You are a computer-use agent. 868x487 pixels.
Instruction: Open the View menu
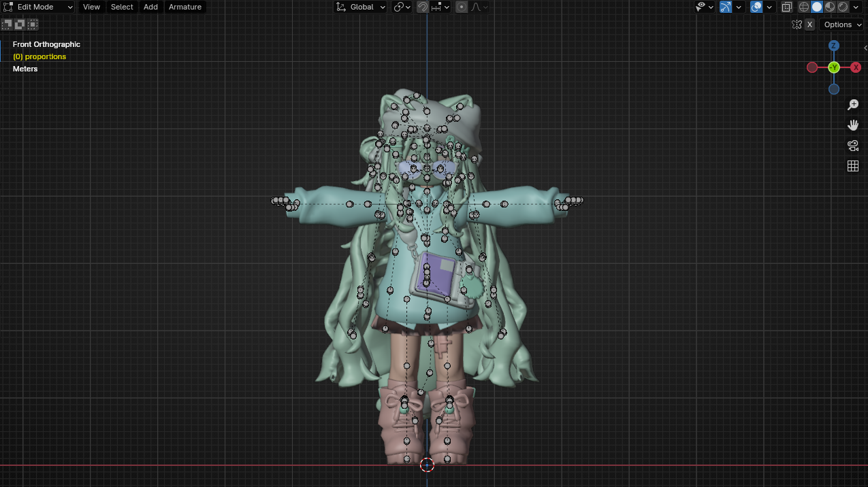pos(91,7)
